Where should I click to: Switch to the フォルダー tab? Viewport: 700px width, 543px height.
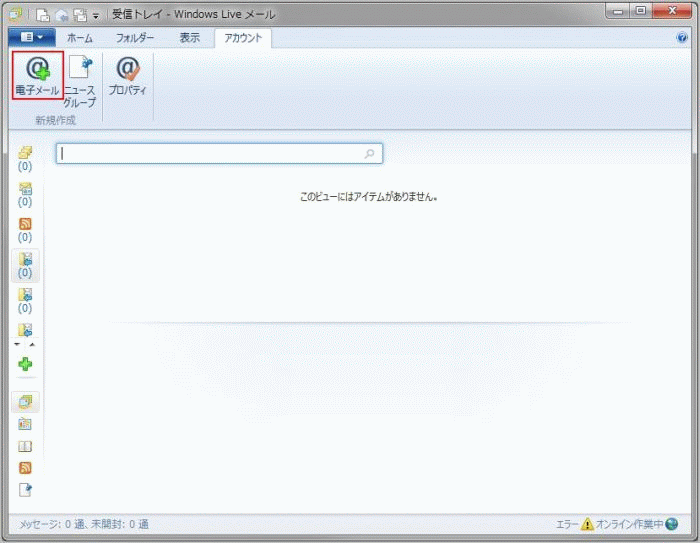coord(134,38)
